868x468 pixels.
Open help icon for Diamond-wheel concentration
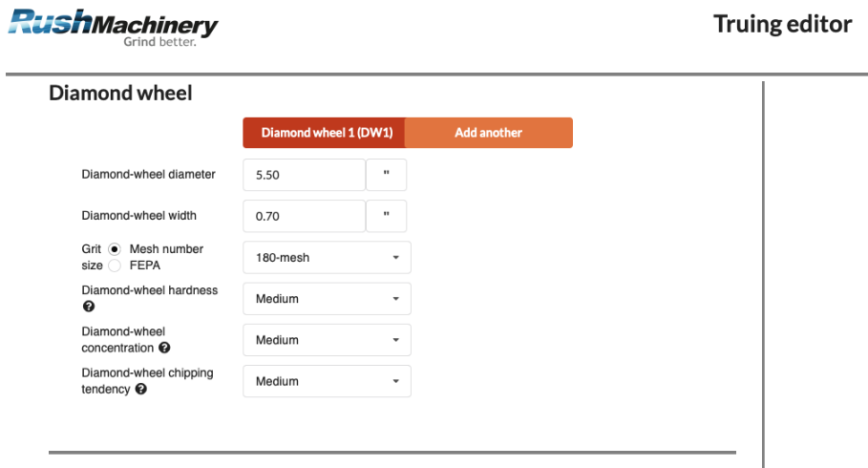click(x=164, y=348)
